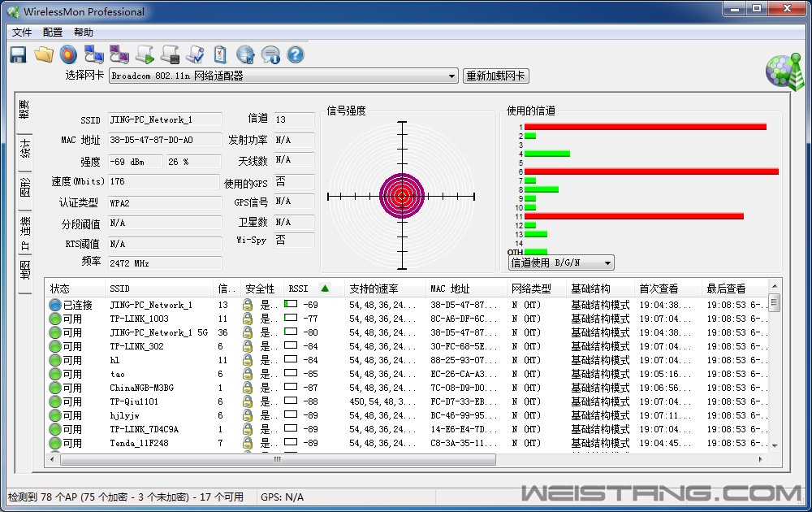Click the SSID field JING-PC_Network_1 in the summary
The image size is (812, 512).
[x=165, y=119]
